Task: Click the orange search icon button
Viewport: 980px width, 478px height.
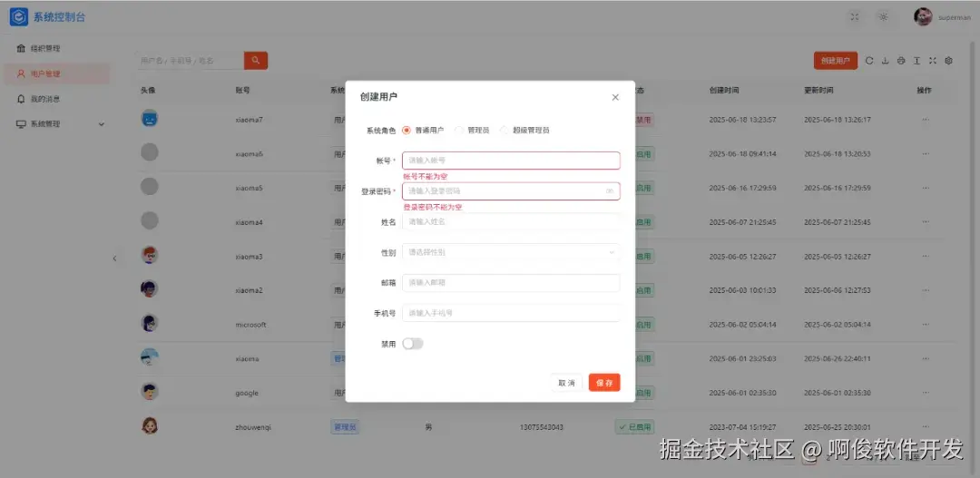Action: point(256,61)
